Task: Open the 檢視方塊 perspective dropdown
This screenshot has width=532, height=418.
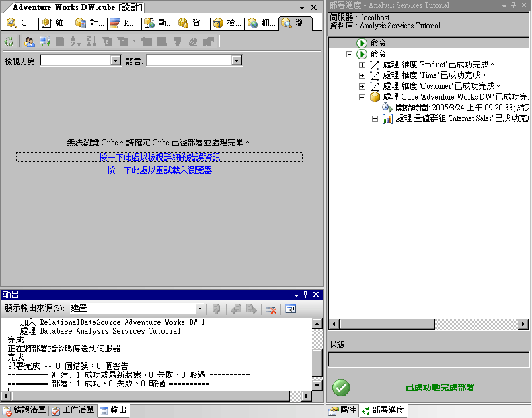Action: tap(116, 61)
